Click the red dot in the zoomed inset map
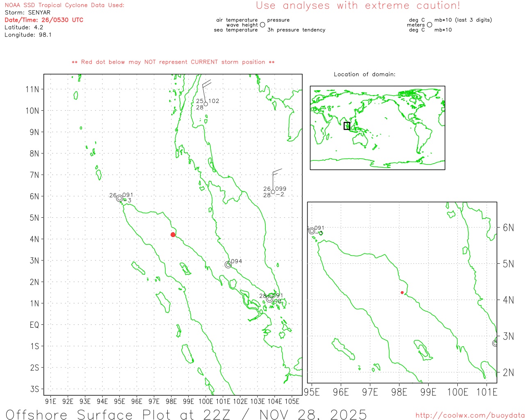This screenshot has height=420, width=525. tap(402, 292)
